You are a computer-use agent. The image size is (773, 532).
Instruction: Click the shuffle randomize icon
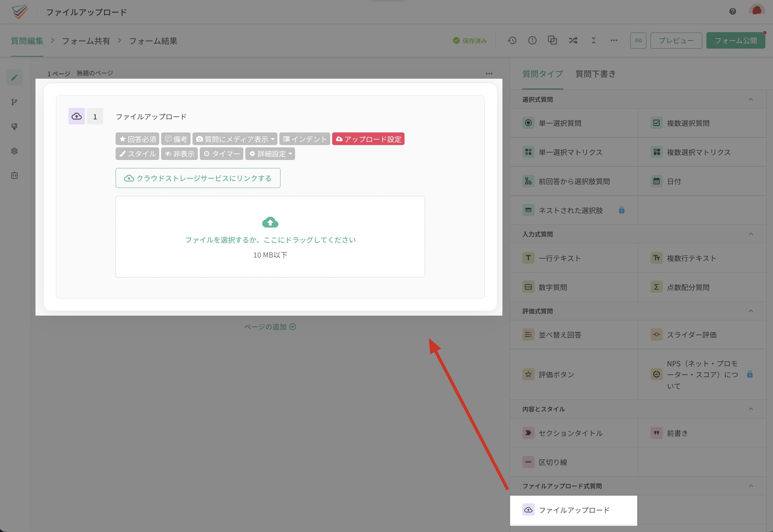coord(573,40)
